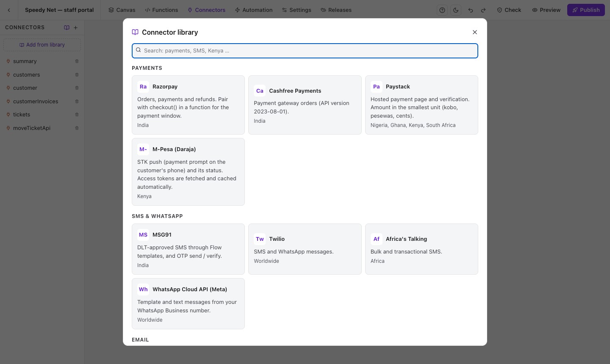The image size is (610, 364).
Task: Select the customers connector row
Action: point(42,75)
